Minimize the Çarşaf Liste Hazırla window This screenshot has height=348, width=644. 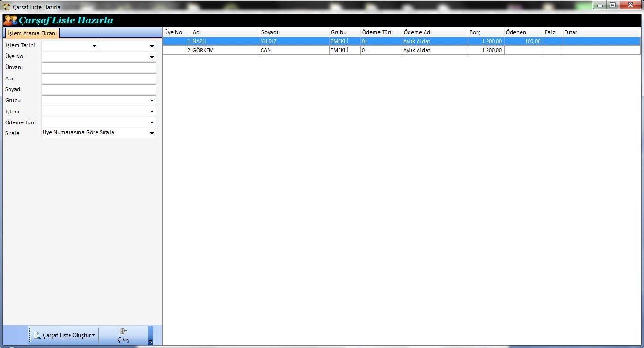click(x=600, y=5)
